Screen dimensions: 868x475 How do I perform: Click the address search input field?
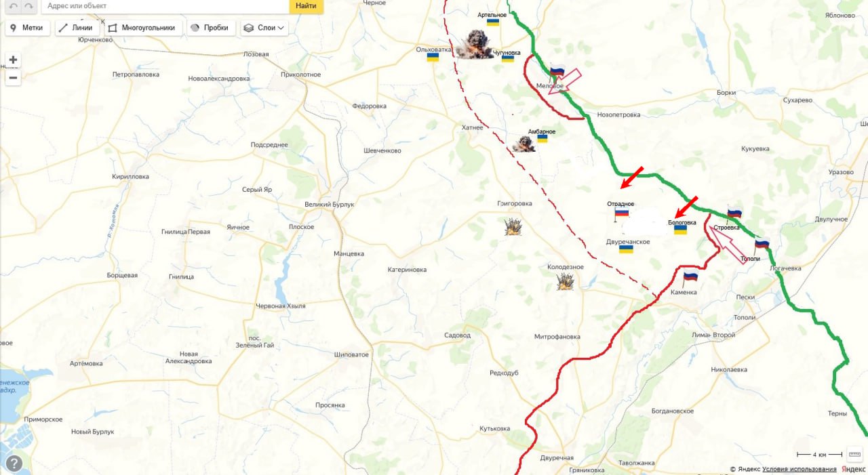pyautogui.click(x=165, y=6)
